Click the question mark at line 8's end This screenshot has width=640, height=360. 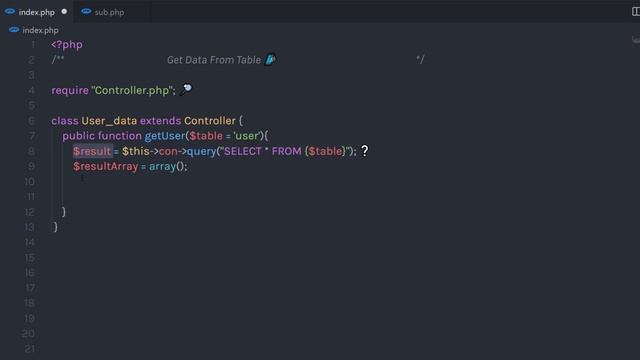point(365,151)
